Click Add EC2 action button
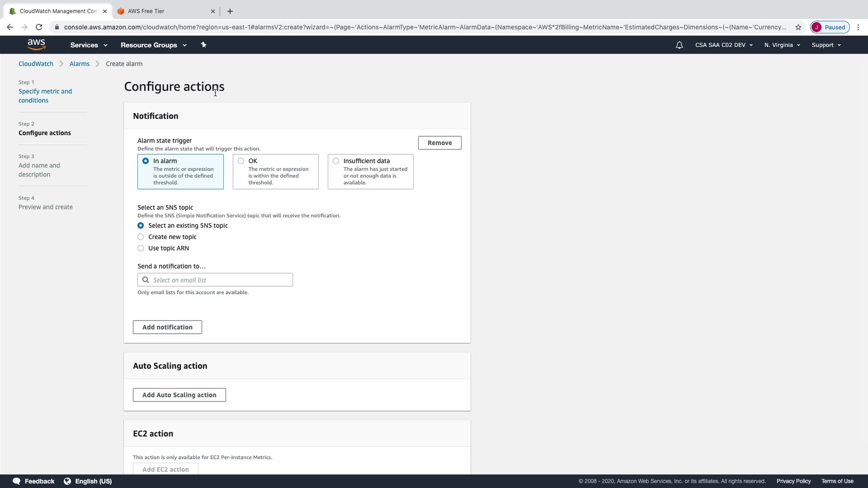 pyautogui.click(x=166, y=469)
